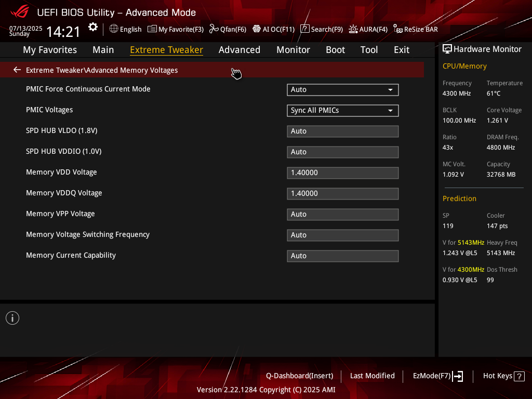Go back using the left arrow icon
532x399 pixels.
click(x=17, y=70)
